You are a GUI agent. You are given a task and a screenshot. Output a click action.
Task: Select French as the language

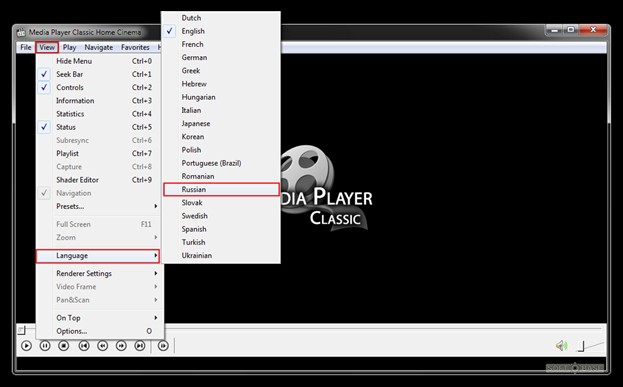[x=221, y=45]
